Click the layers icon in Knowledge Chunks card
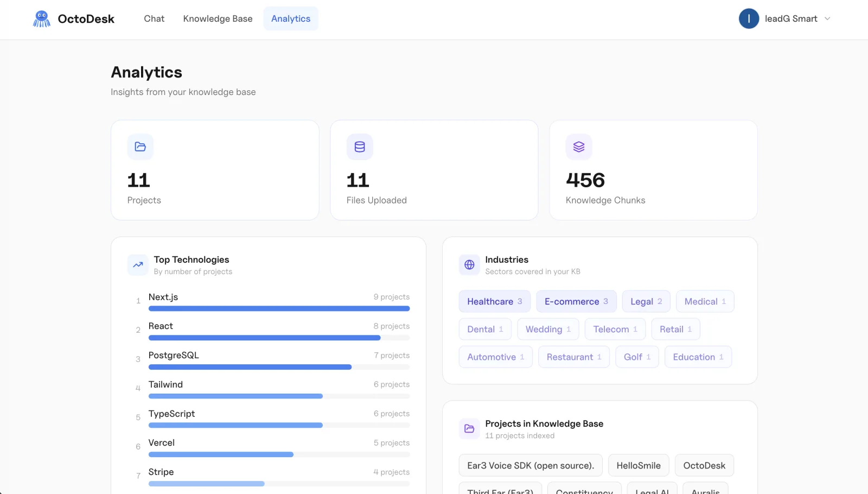 [x=579, y=147]
